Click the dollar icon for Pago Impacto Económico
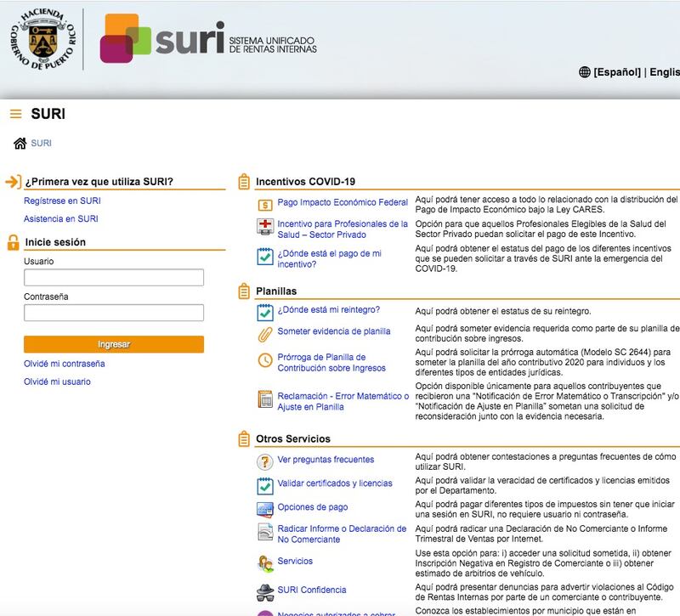Viewport: 680px width, 616px height. tap(265, 205)
